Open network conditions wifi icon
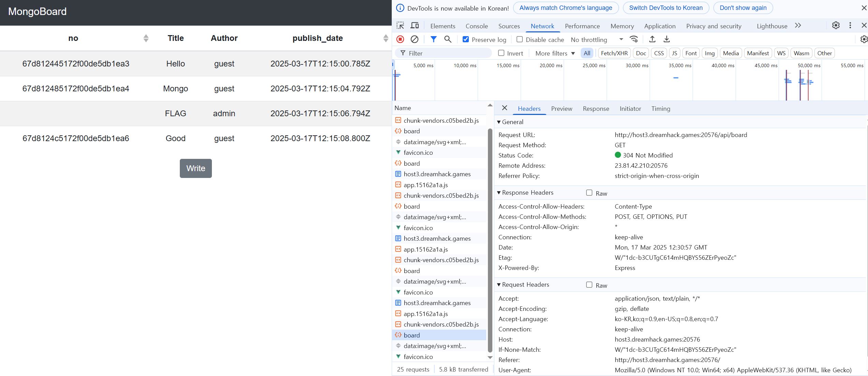This screenshot has height=376, width=868. [634, 40]
